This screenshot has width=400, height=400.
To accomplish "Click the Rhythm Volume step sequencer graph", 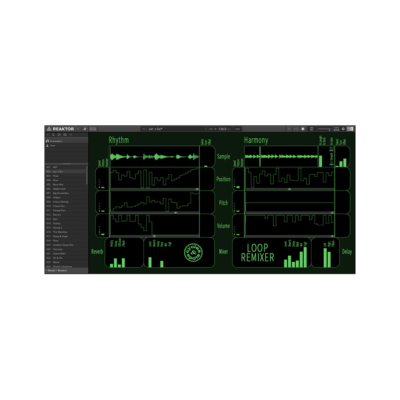I will tap(154, 225).
